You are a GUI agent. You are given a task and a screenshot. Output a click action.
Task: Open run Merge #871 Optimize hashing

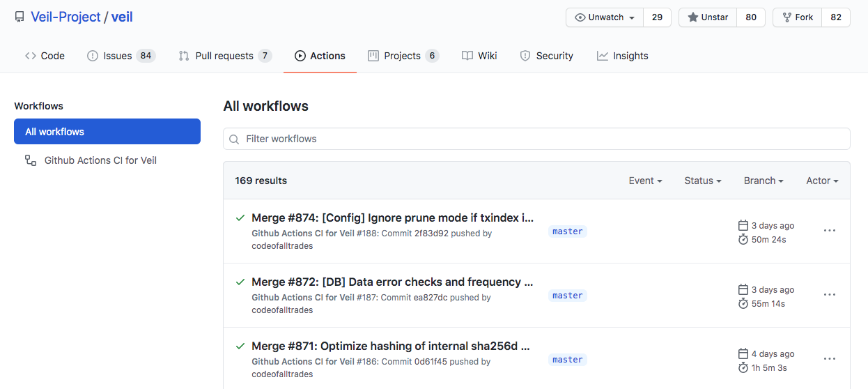pyautogui.click(x=391, y=346)
